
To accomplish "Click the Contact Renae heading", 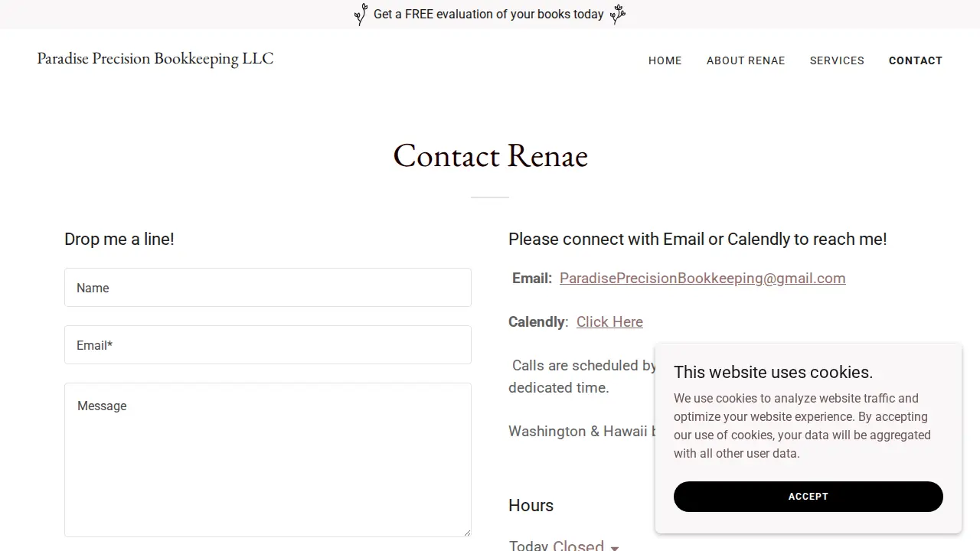I will tap(491, 156).
